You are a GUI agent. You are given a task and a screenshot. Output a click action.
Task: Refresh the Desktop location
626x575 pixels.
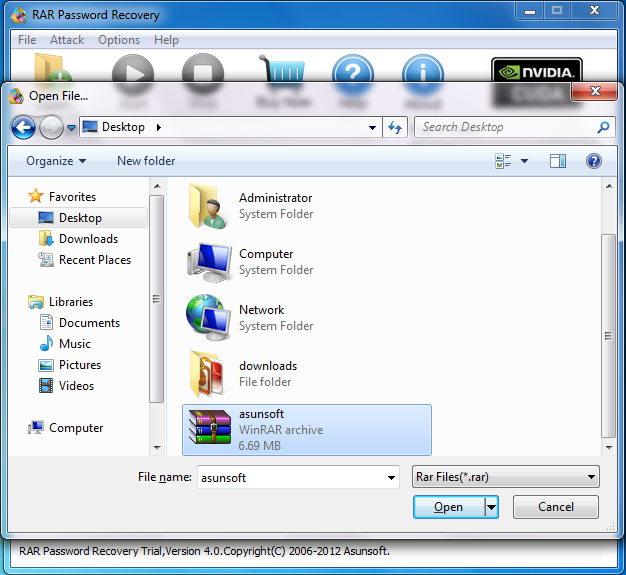pyautogui.click(x=395, y=127)
